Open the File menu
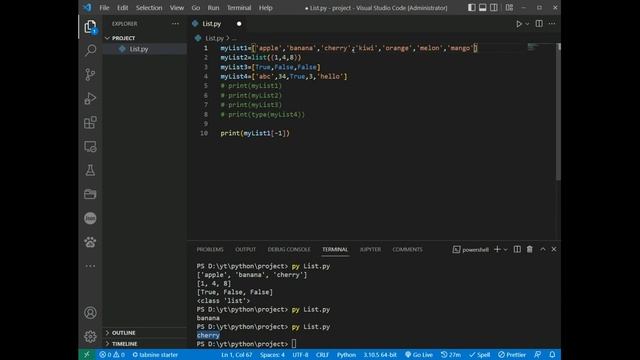Image resolution: width=640 pixels, height=360 pixels. [104, 8]
